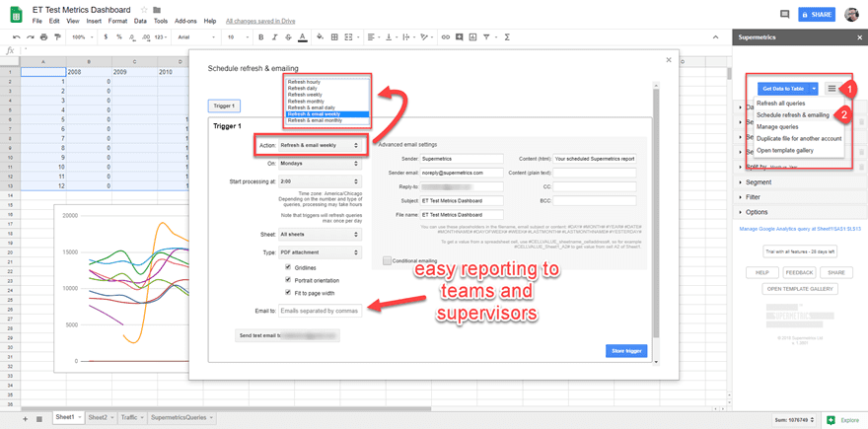Open the comments icon next to SHARE

[x=784, y=15]
